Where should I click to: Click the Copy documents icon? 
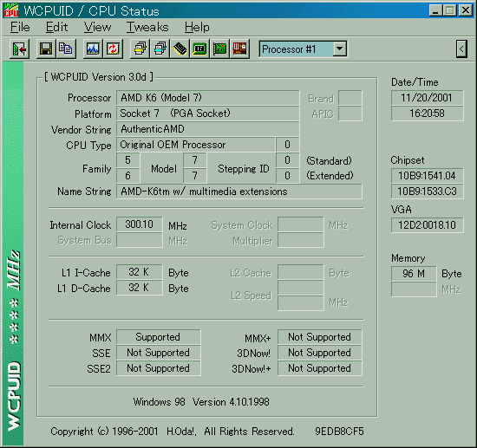tap(66, 49)
